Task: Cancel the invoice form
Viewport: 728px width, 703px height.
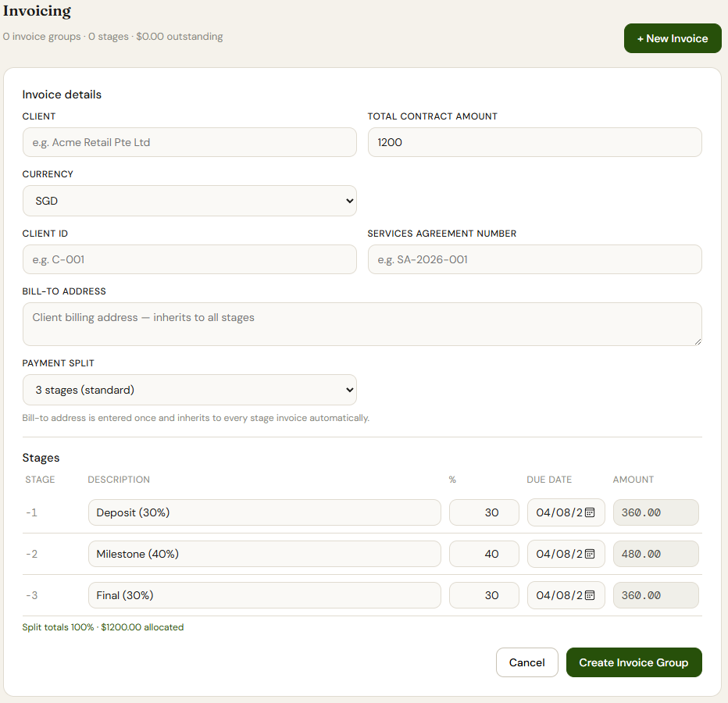Action: pos(527,662)
